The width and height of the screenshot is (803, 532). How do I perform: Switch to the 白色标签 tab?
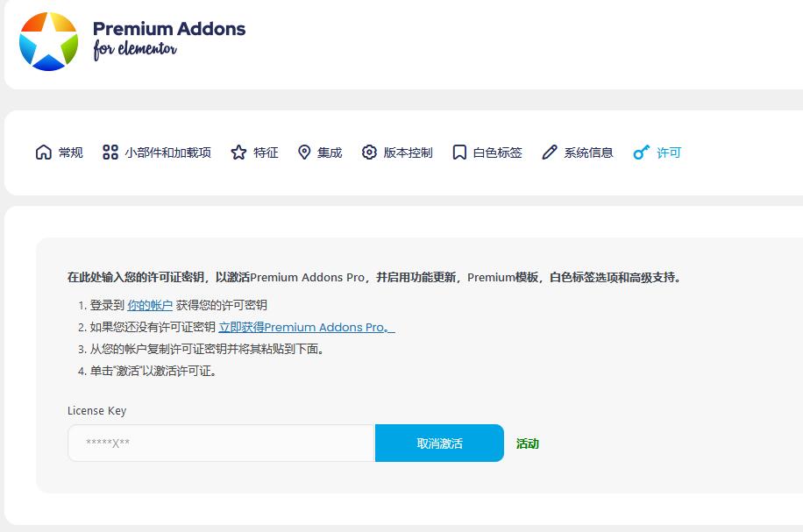(497, 153)
